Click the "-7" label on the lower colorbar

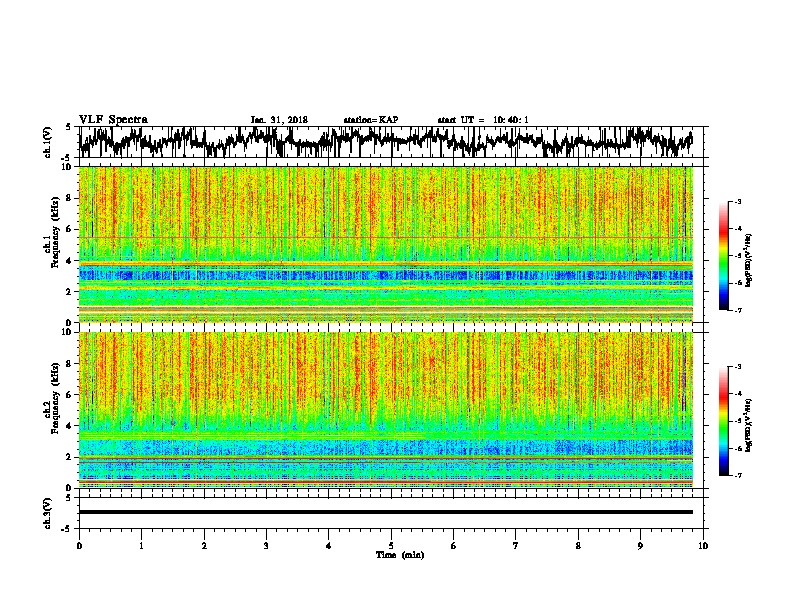click(737, 476)
